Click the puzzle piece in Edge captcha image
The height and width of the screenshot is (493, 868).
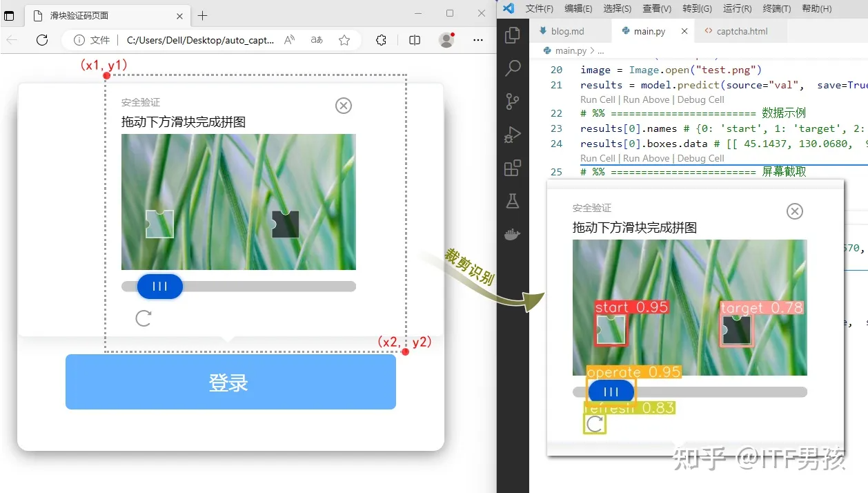[x=159, y=223]
